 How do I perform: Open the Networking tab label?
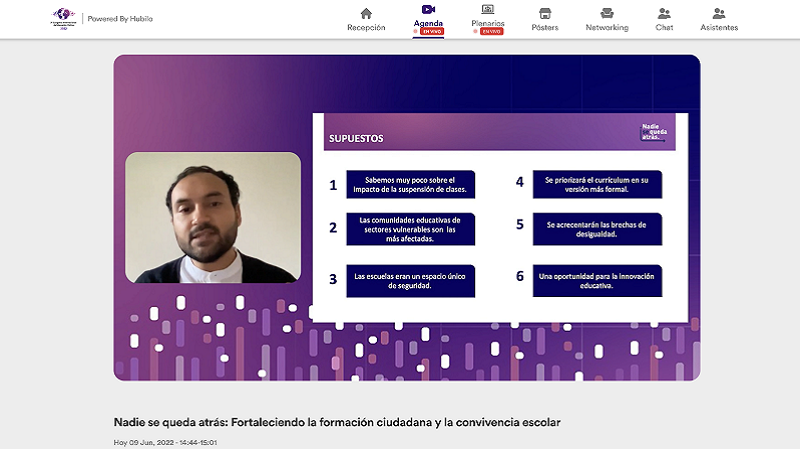(607, 28)
